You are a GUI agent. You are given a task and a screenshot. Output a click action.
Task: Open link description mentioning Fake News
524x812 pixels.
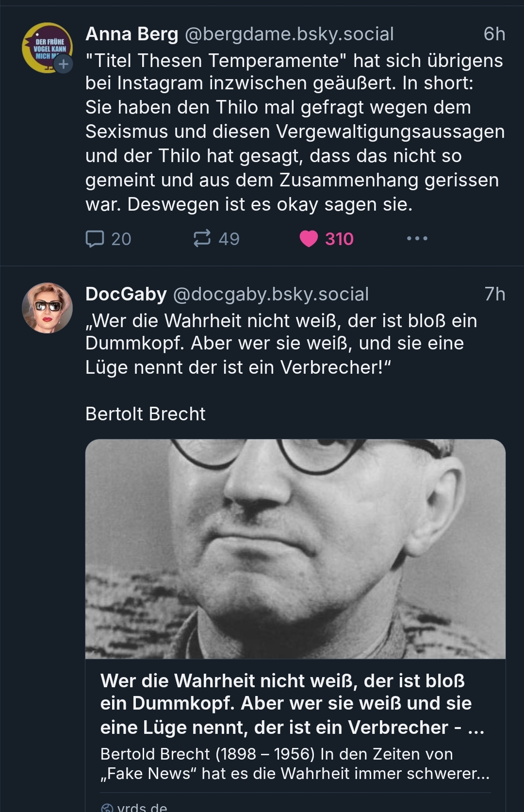click(x=295, y=763)
